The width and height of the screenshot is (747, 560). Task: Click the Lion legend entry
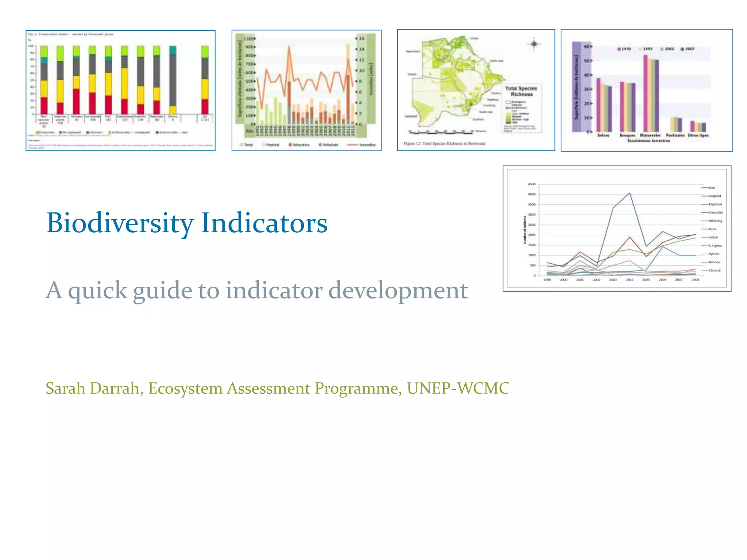pos(711,188)
